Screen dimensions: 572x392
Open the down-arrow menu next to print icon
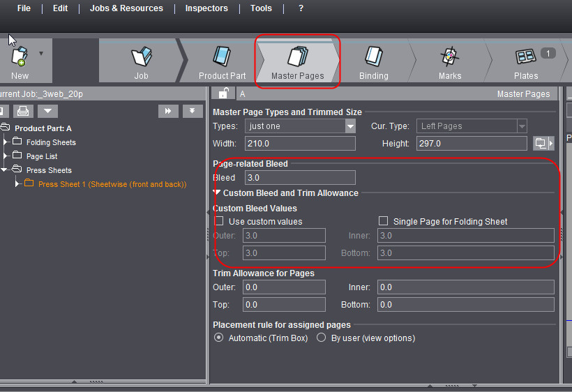48,111
